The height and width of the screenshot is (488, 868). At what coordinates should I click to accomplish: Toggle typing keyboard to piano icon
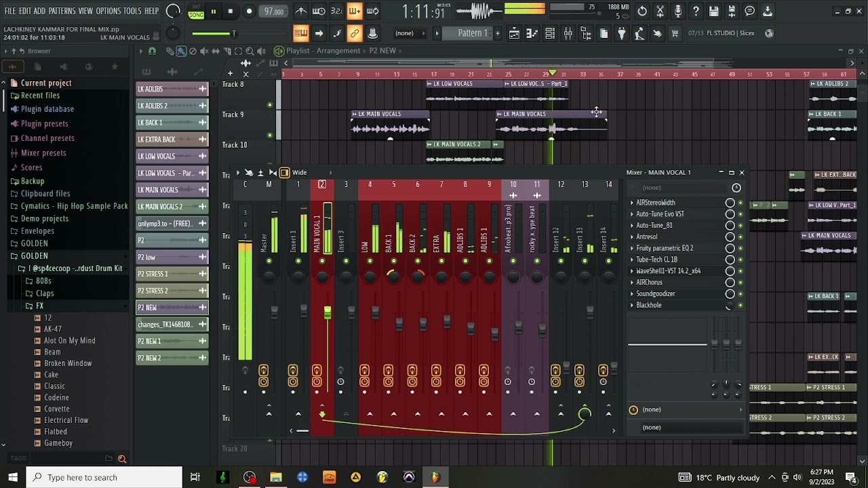[x=301, y=33]
